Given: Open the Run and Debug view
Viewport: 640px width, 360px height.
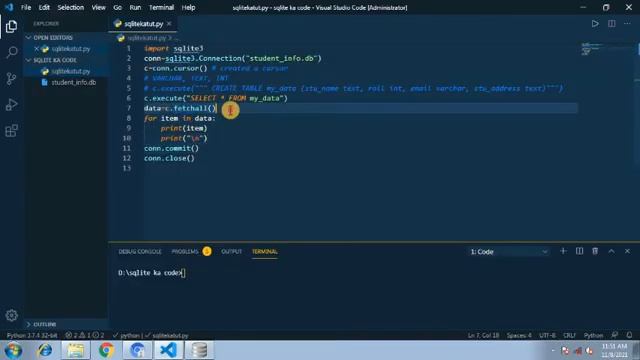Looking at the screenshot, I should pos(11,104).
